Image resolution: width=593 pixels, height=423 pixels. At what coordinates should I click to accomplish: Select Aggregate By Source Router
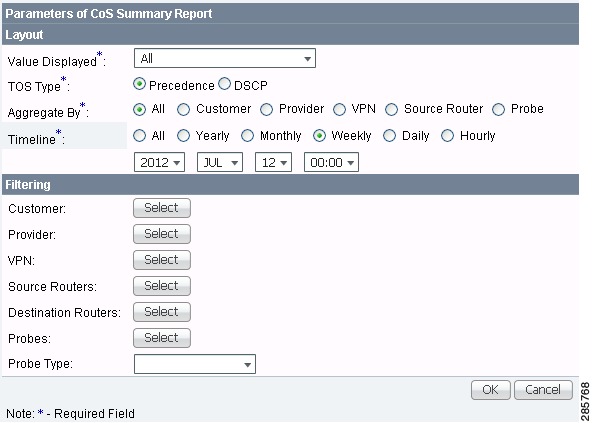pyautogui.click(x=391, y=109)
